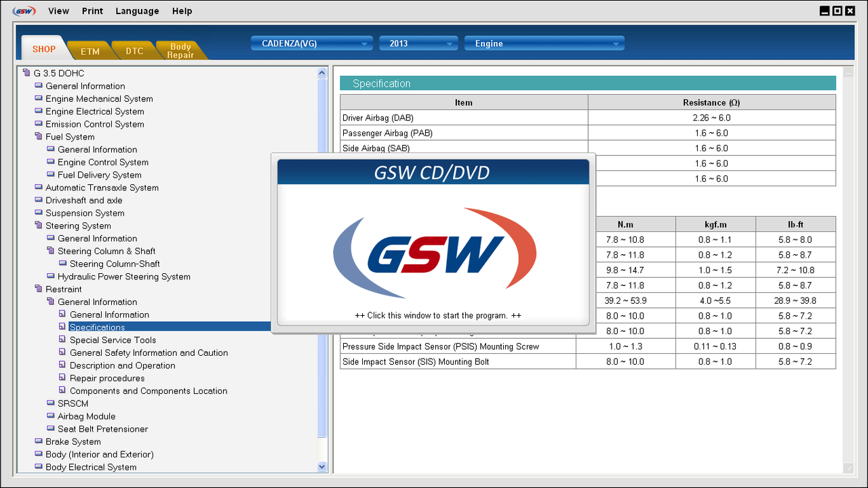Image resolution: width=868 pixels, height=488 pixels.
Task: Select Engine Mechanical System in the tree
Action: [99, 99]
